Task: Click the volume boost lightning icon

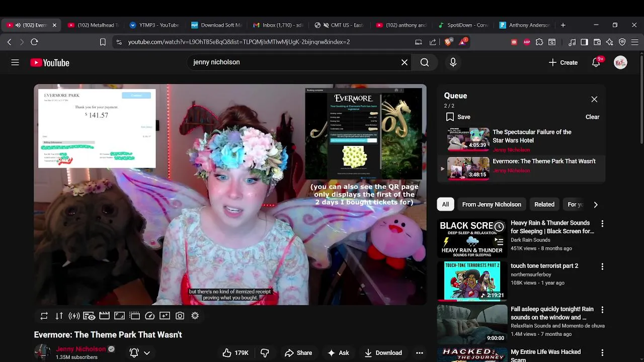Action: (x=74, y=316)
